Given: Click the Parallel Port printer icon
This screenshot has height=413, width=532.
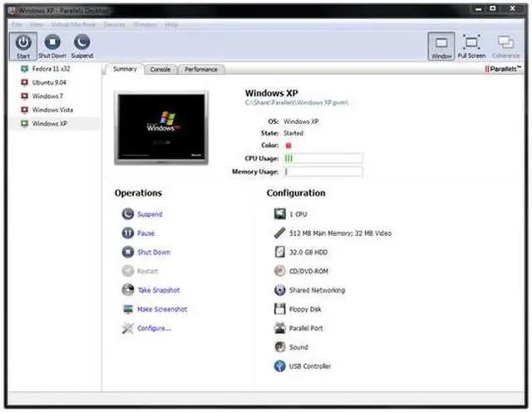Looking at the screenshot, I should (x=280, y=328).
